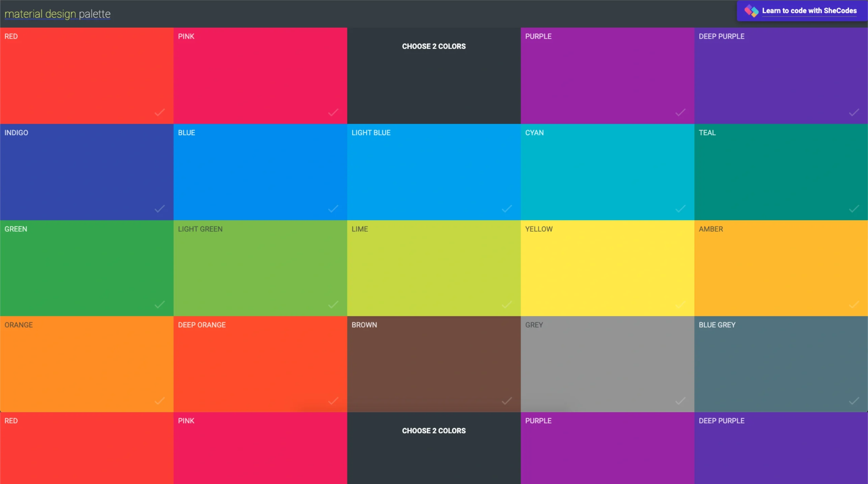Choose the Pink swatch in the cut-off bottom row
Viewport: 868px width, 484px height.
click(260, 448)
